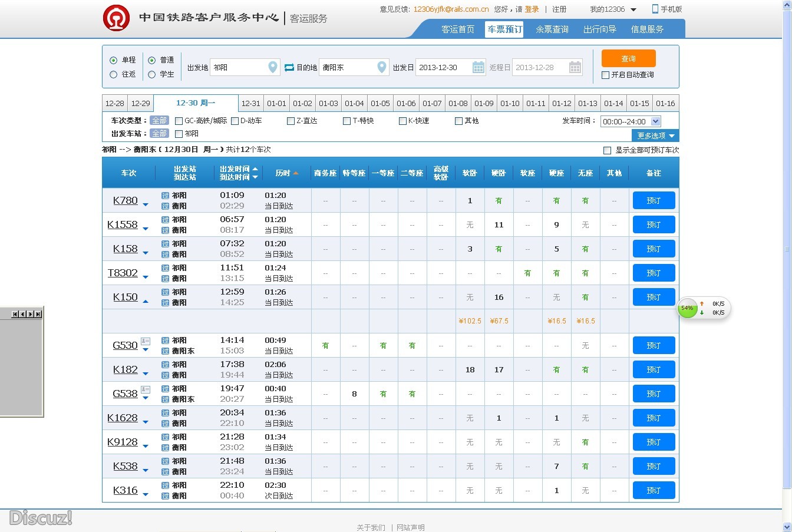792x532 pixels.
Task: Click 出发地 input field with 祁阳
Action: pos(245,67)
